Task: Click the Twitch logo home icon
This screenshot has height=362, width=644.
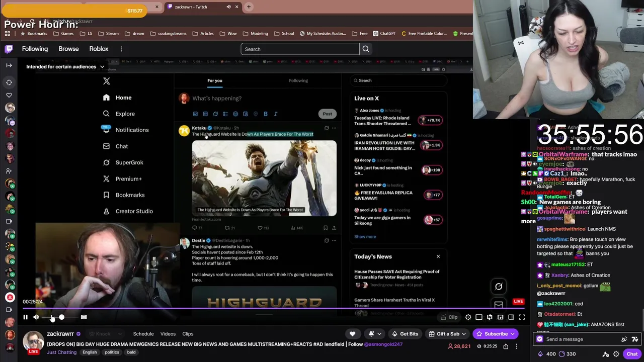Action: [x=9, y=49]
